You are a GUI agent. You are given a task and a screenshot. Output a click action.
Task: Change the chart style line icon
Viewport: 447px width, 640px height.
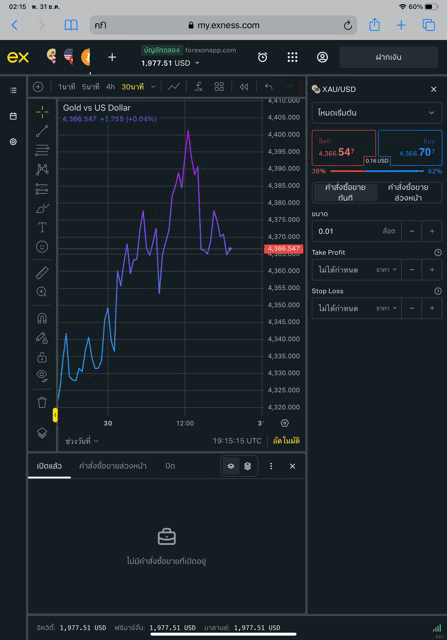pyautogui.click(x=174, y=87)
